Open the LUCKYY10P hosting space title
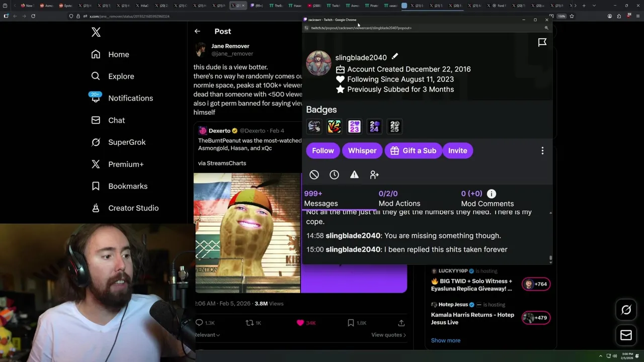Image resolution: width=644 pixels, height=362 pixels. (471, 285)
